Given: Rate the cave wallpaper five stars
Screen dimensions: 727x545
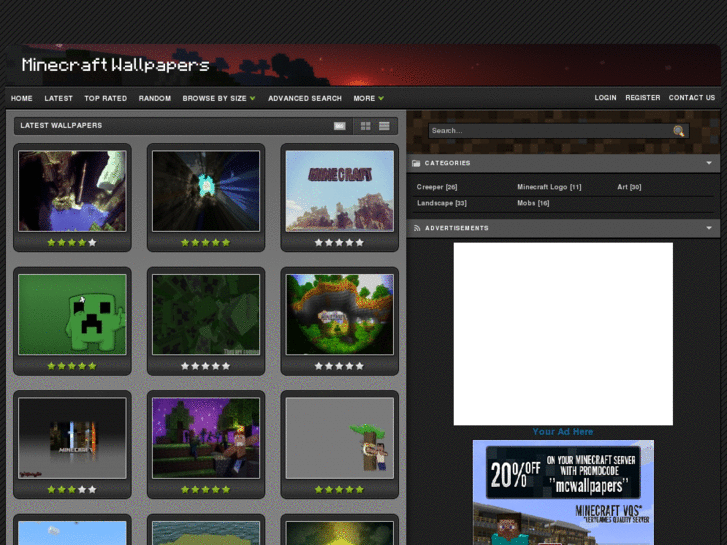Looking at the screenshot, I should (92, 243).
